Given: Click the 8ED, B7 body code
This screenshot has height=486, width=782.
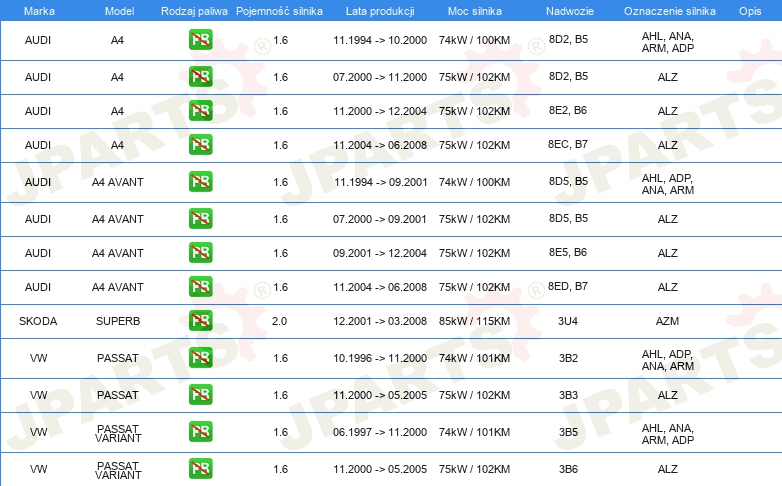Looking at the screenshot, I should pos(568,285).
